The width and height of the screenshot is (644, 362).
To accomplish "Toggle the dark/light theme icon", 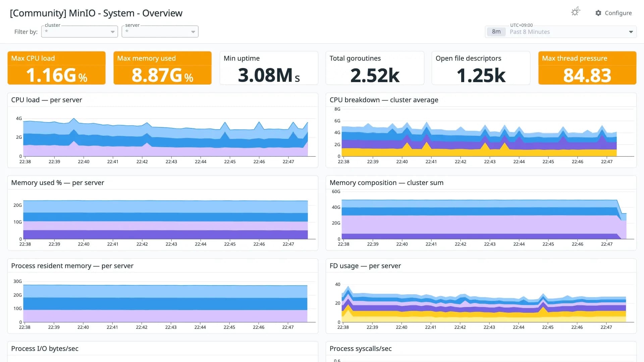I will pos(576,12).
